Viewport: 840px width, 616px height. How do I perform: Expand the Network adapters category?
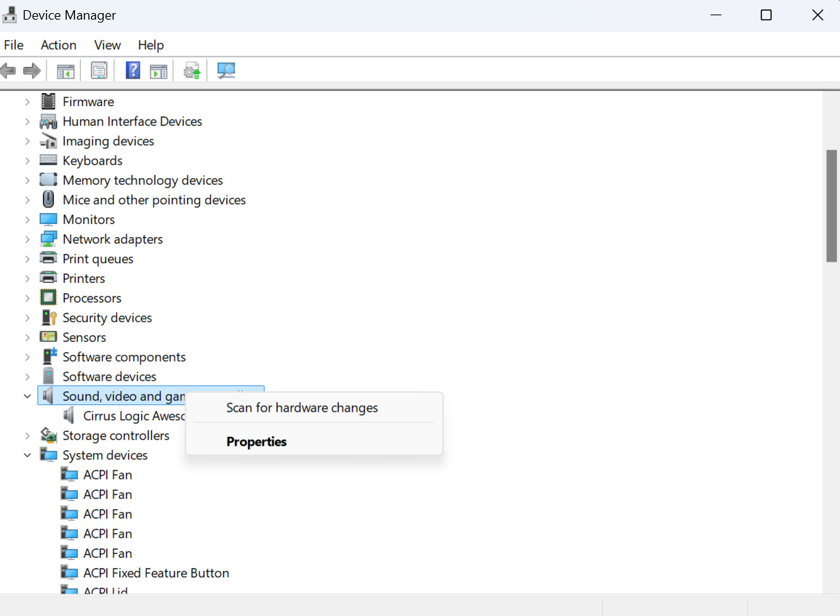point(28,239)
